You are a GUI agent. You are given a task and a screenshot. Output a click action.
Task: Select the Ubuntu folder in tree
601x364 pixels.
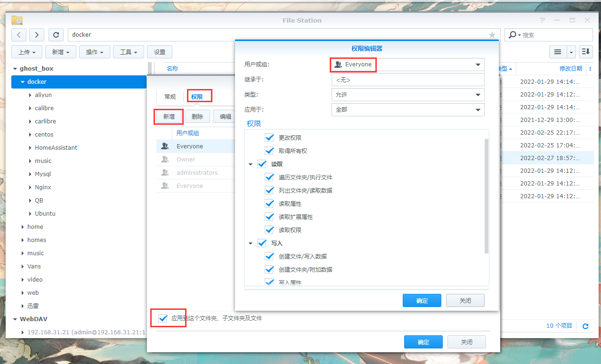click(x=45, y=214)
